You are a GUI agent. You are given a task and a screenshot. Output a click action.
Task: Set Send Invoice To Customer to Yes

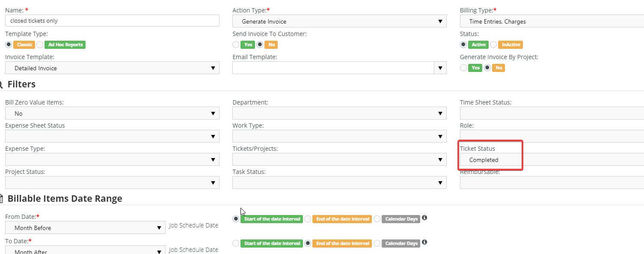click(236, 45)
